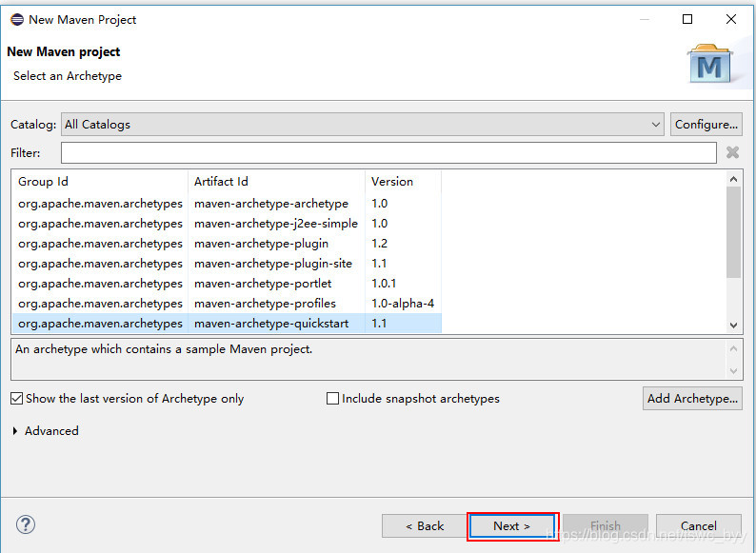
Task: Click version 1.0-alpha-4 cell
Action: (x=403, y=304)
